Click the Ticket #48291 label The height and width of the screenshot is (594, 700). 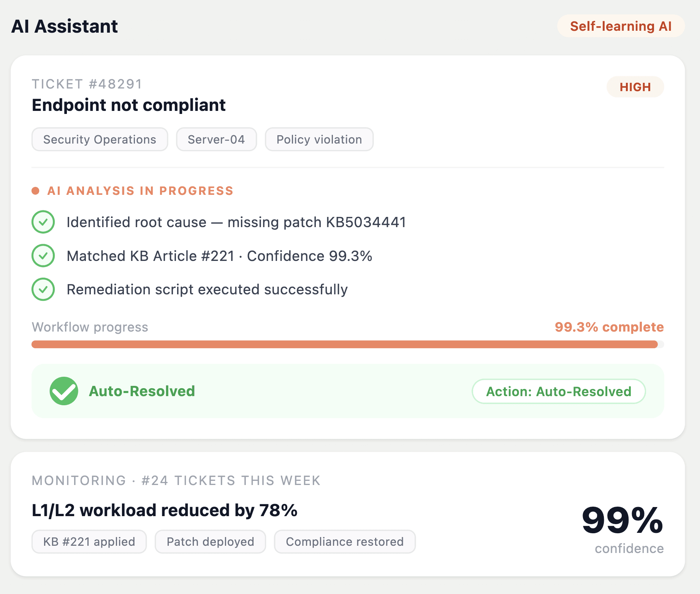click(x=87, y=84)
